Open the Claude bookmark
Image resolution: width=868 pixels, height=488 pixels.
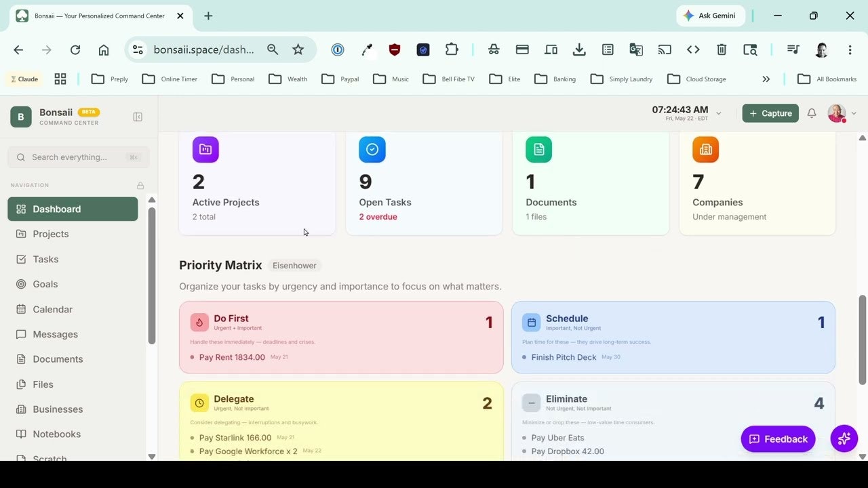pos(24,79)
